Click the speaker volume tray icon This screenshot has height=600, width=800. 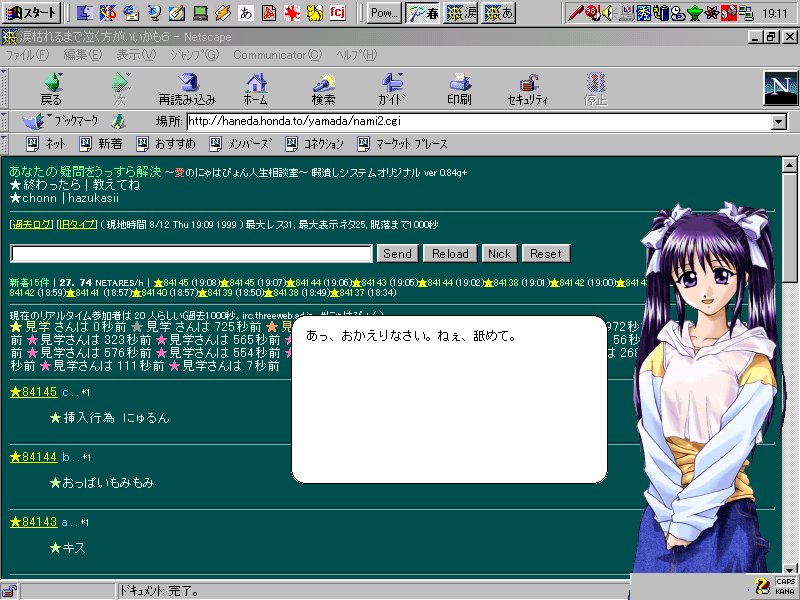click(x=607, y=13)
